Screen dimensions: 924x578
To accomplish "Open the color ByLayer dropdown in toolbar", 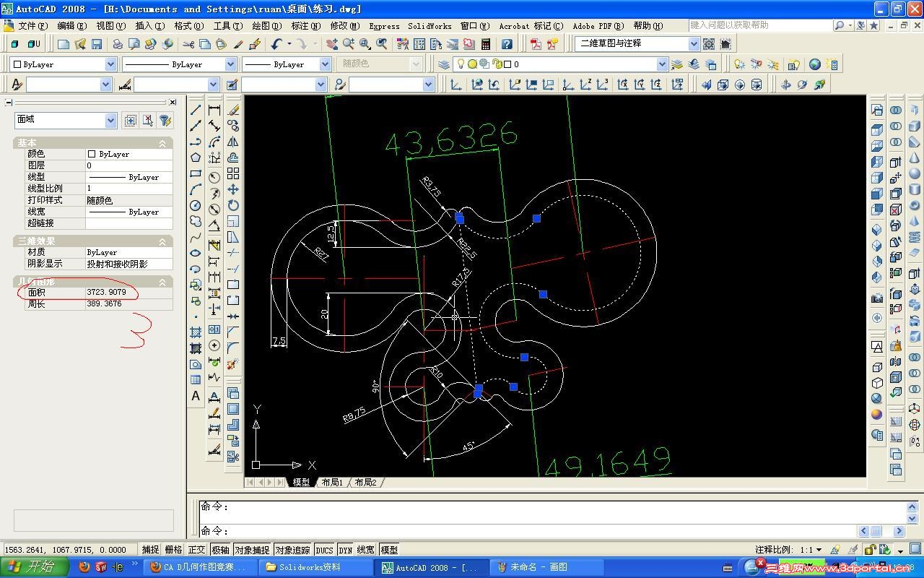I will point(110,64).
